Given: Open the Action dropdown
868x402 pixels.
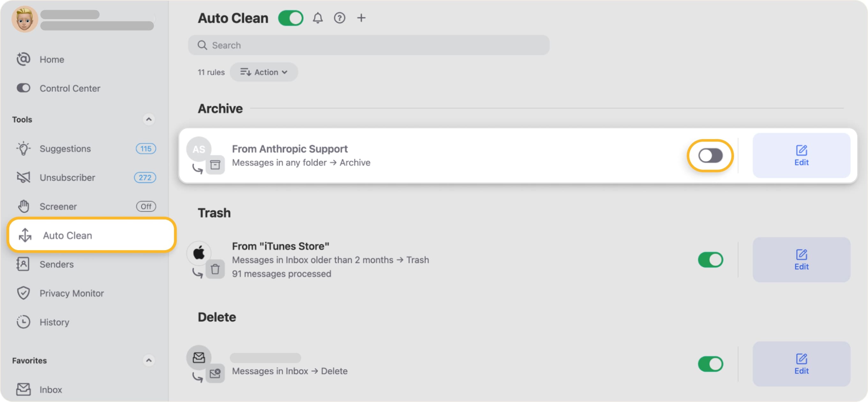Looking at the screenshot, I should [x=264, y=72].
